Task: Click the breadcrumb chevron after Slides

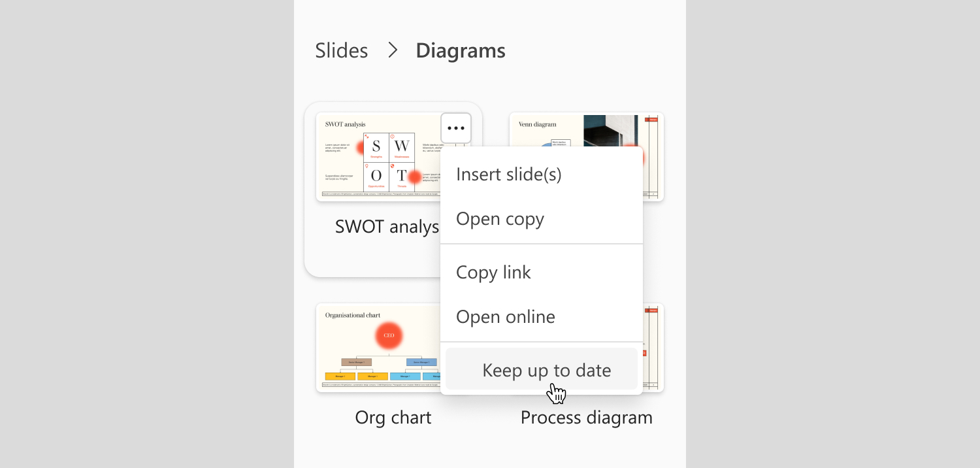Action: pyautogui.click(x=393, y=50)
